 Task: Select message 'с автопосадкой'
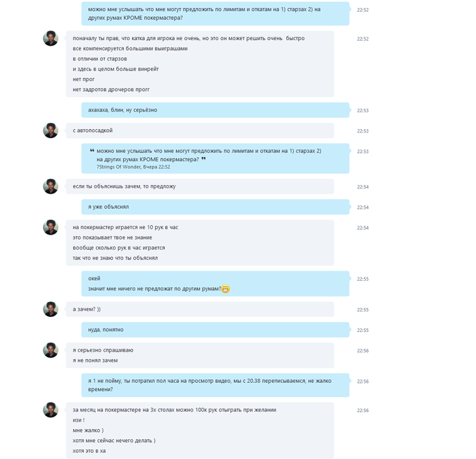coord(200,131)
